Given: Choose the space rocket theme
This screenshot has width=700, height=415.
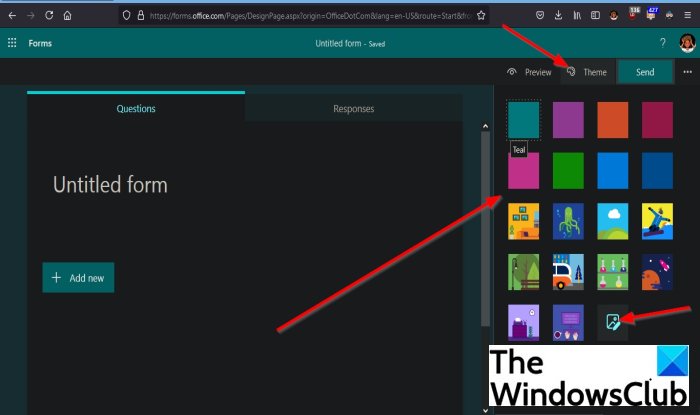Looking at the screenshot, I should [657, 272].
